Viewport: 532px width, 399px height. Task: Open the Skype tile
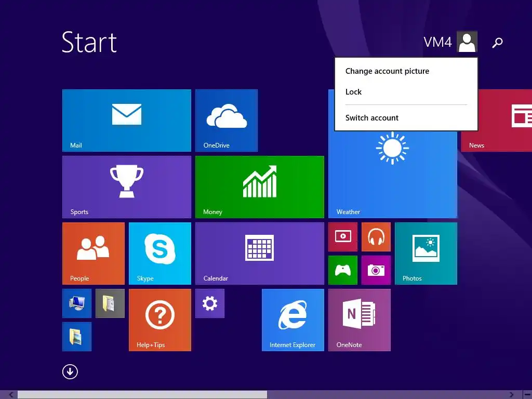(160, 253)
